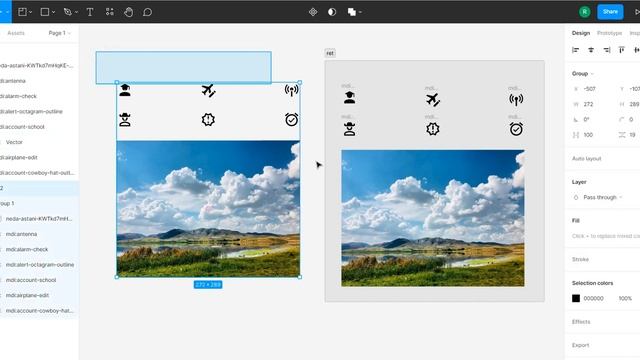This screenshot has height=360, width=640.
Task: Select cowboy hat icon inside the ret frame
Action: coord(349,129)
